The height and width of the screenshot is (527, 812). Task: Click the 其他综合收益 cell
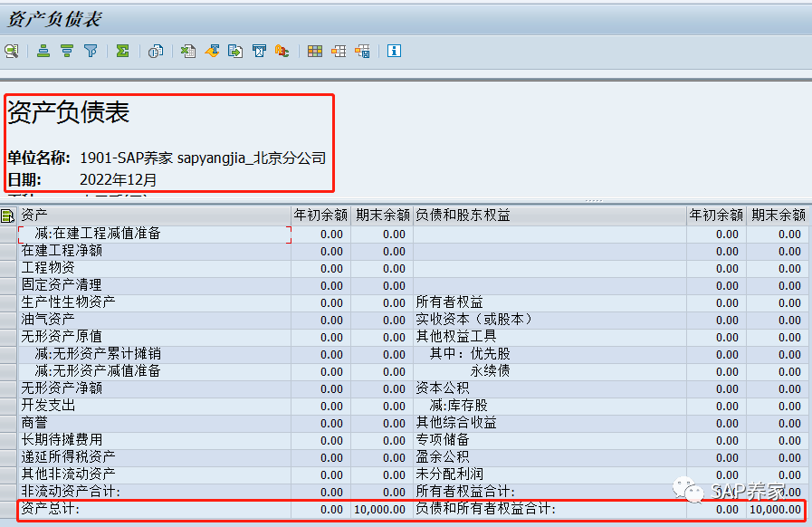point(549,424)
